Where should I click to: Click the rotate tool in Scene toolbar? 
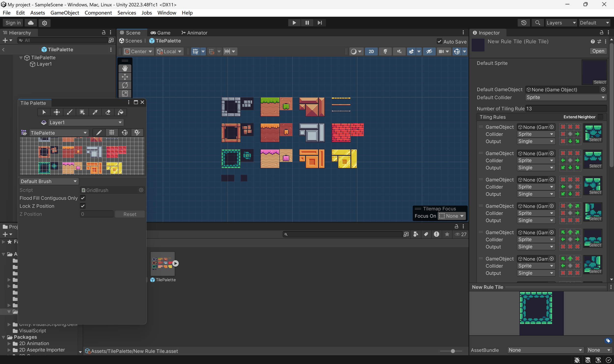tap(125, 85)
